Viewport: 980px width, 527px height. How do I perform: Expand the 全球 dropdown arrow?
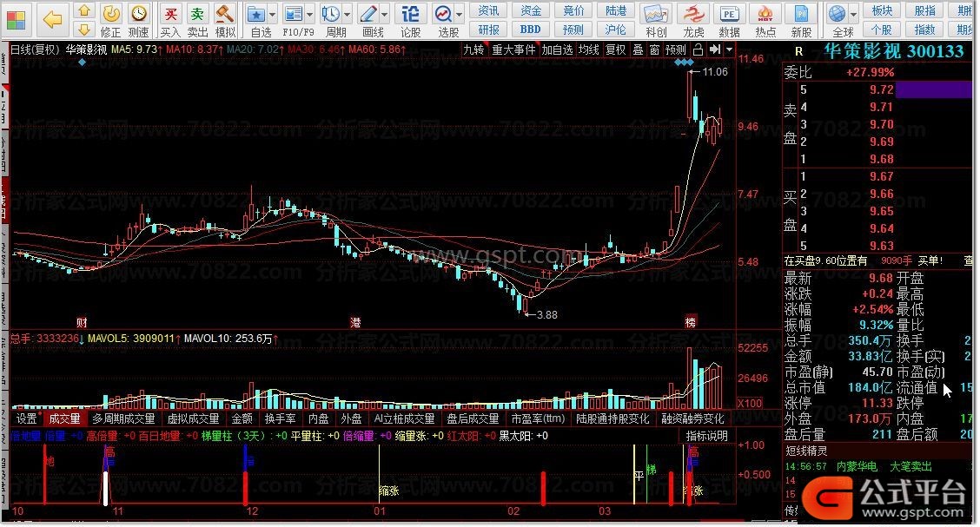[853, 15]
